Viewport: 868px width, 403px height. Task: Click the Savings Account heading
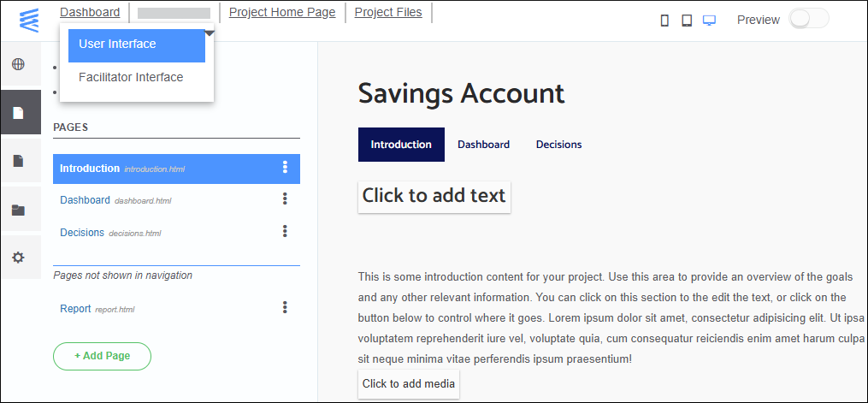coord(461,93)
